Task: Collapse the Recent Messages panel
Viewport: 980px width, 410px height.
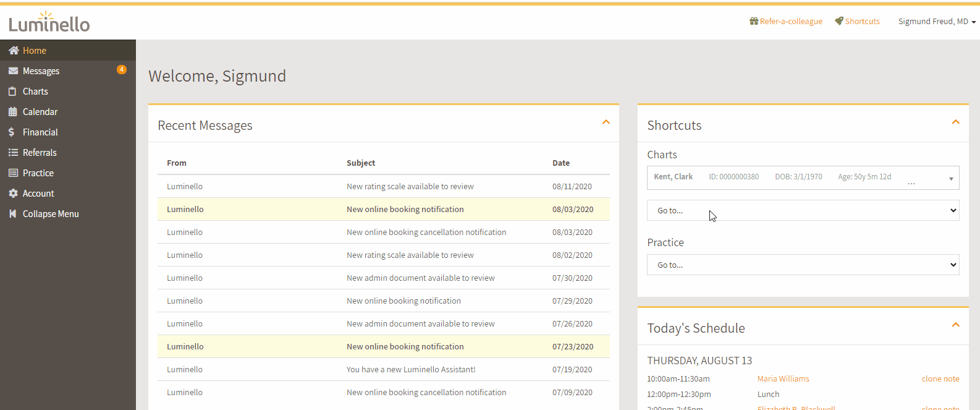Action: coord(606,122)
